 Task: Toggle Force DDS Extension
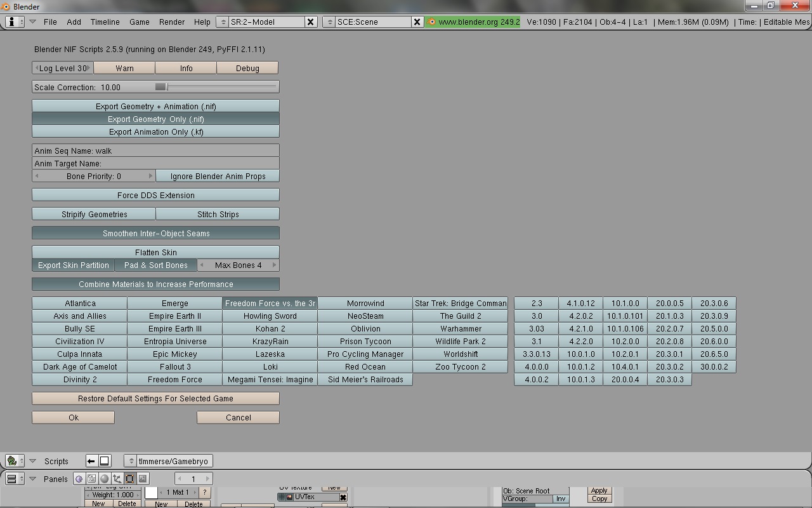[x=155, y=195]
